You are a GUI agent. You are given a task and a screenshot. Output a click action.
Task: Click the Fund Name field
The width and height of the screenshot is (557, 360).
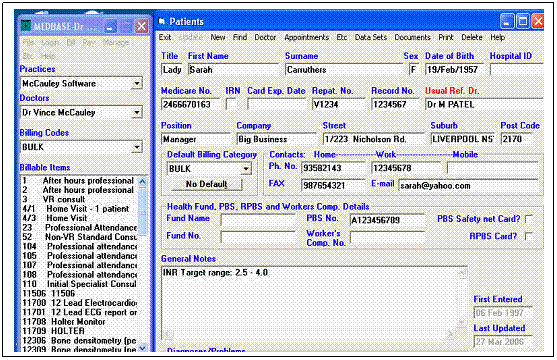(258, 220)
